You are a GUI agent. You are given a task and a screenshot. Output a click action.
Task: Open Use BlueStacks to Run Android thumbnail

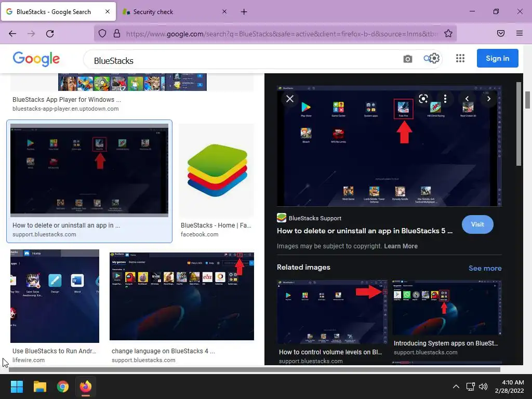coord(55,296)
